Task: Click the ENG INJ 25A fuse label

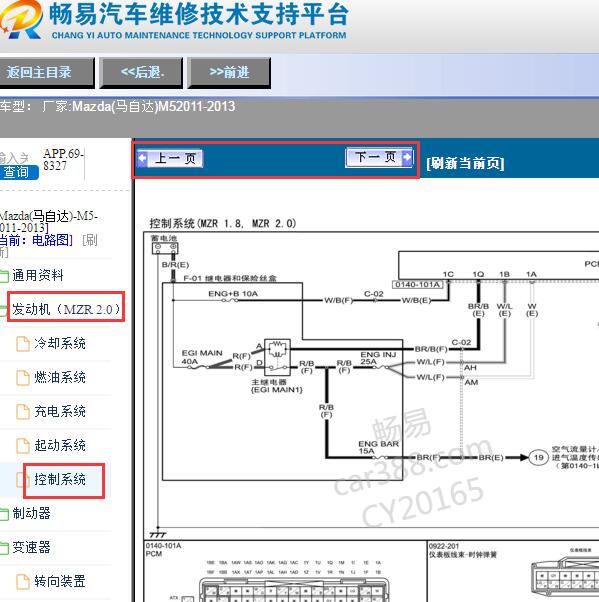Action: (x=378, y=358)
